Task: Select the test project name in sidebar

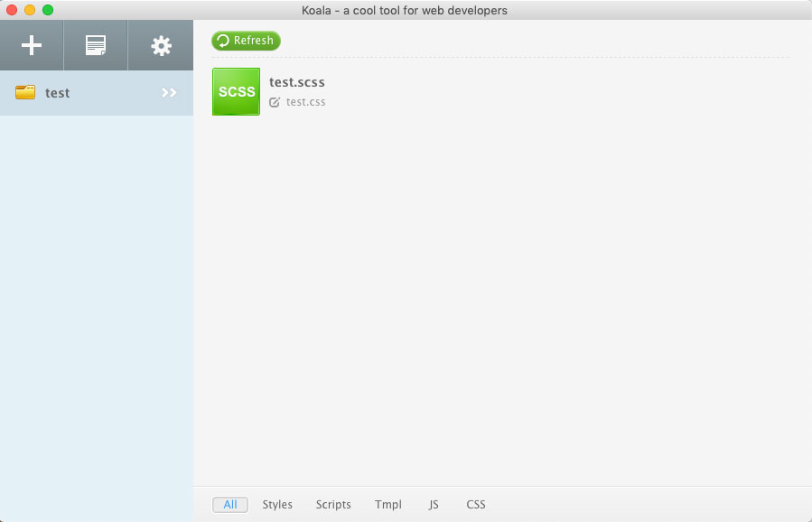Action: (x=57, y=93)
